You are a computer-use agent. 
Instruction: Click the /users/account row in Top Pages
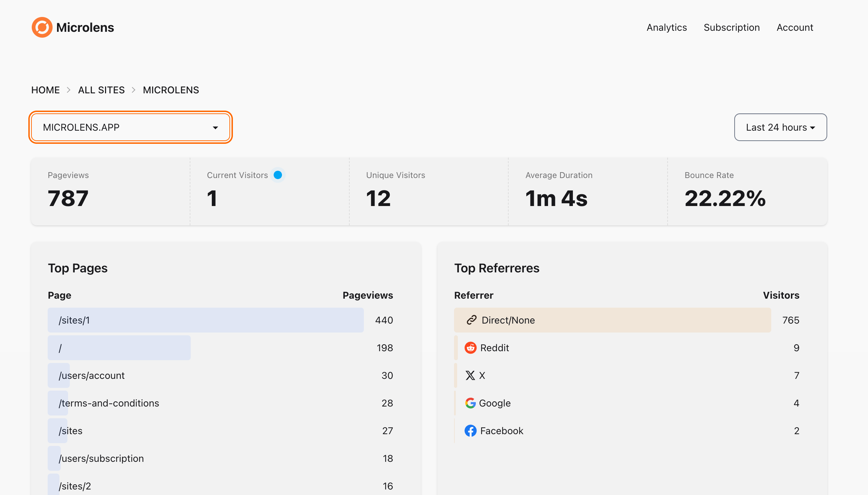point(92,375)
